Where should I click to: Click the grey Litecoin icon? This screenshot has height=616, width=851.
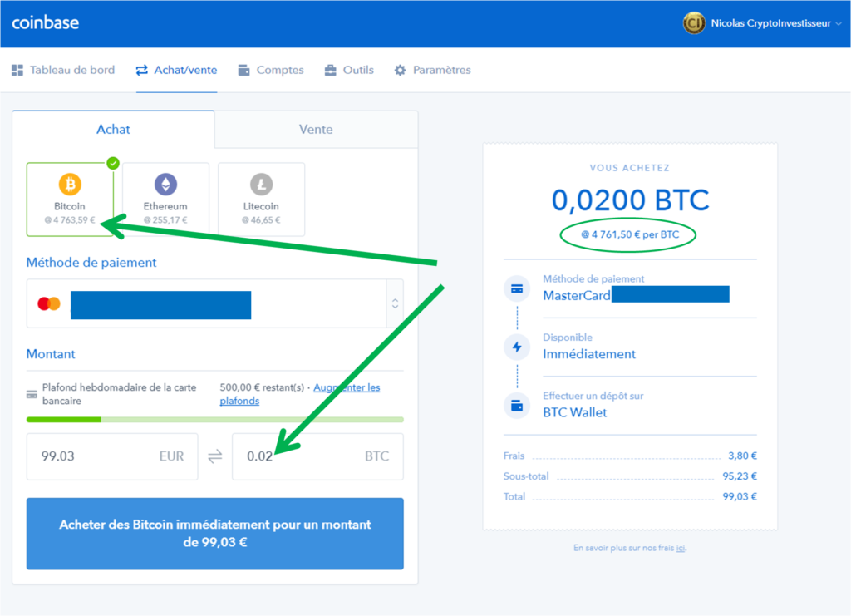pos(261,184)
